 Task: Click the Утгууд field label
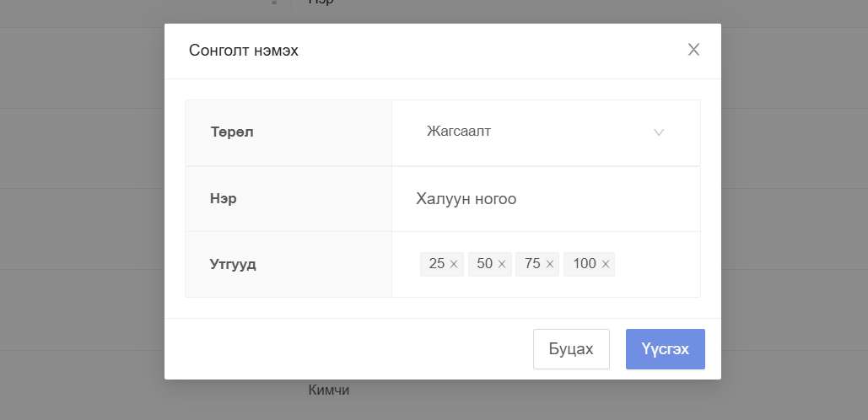click(233, 264)
